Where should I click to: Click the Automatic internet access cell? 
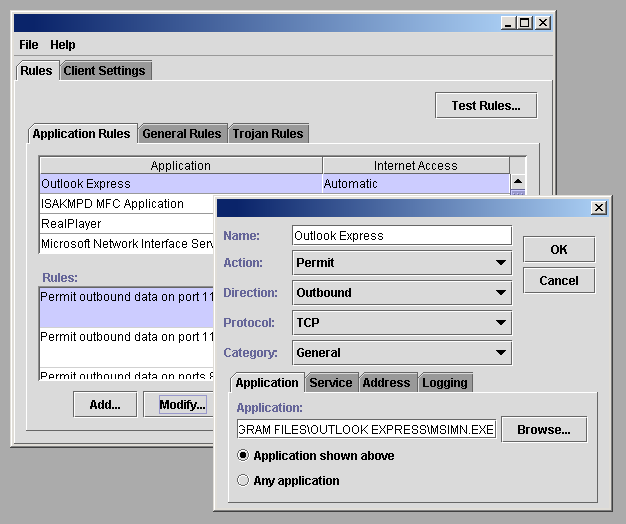click(416, 184)
